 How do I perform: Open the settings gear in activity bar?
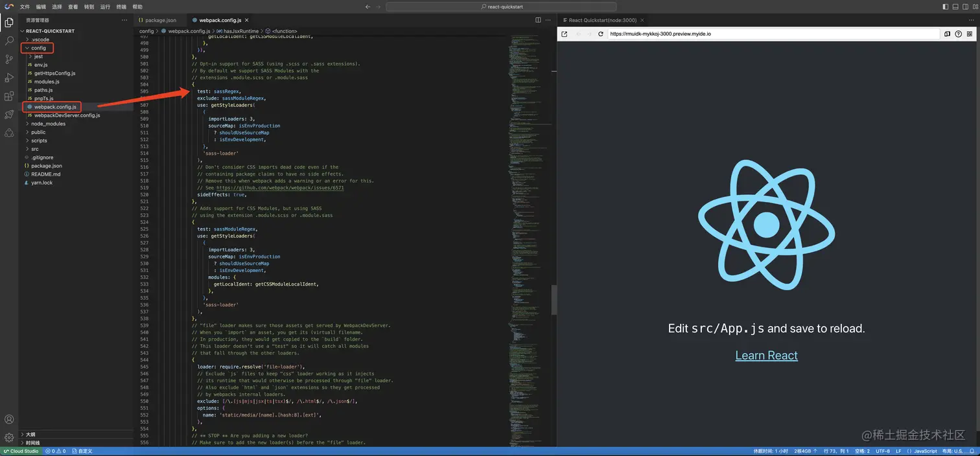(9, 438)
